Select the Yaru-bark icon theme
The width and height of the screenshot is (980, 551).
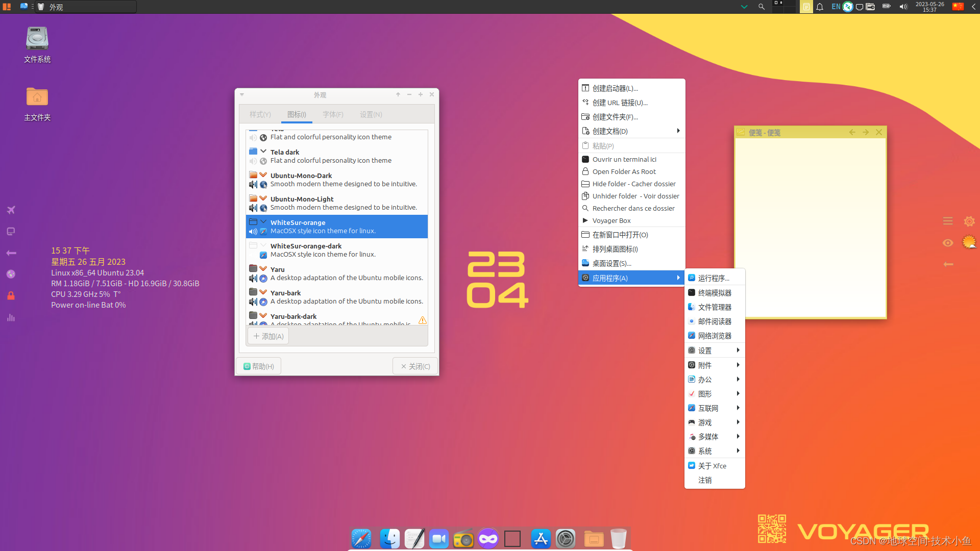click(x=337, y=297)
